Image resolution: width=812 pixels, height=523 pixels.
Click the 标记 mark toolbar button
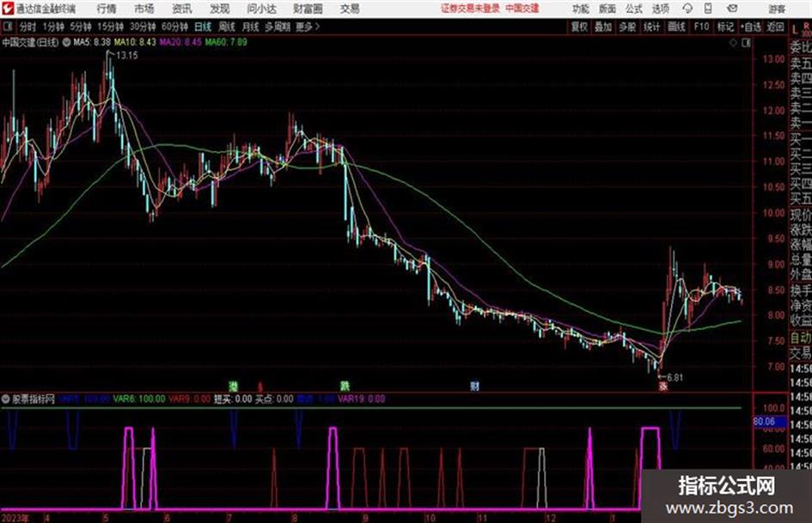[725, 27]
